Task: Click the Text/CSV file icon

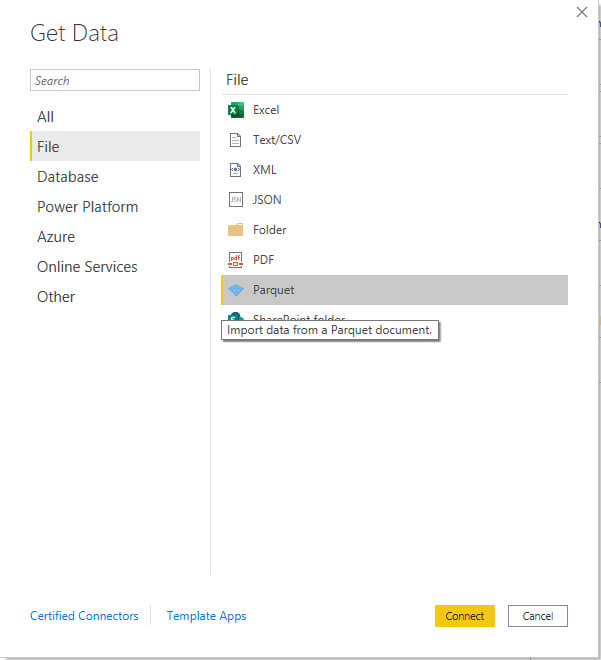Action: click(x=236, y=140)
